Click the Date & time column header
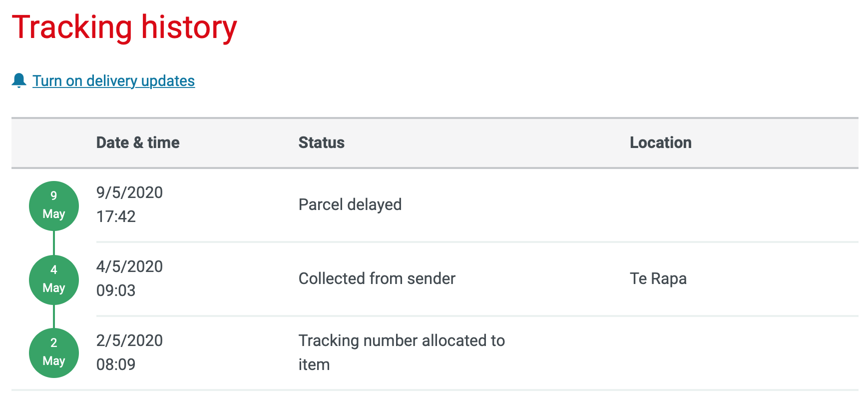The image size is (868, 409). [138, 142]
